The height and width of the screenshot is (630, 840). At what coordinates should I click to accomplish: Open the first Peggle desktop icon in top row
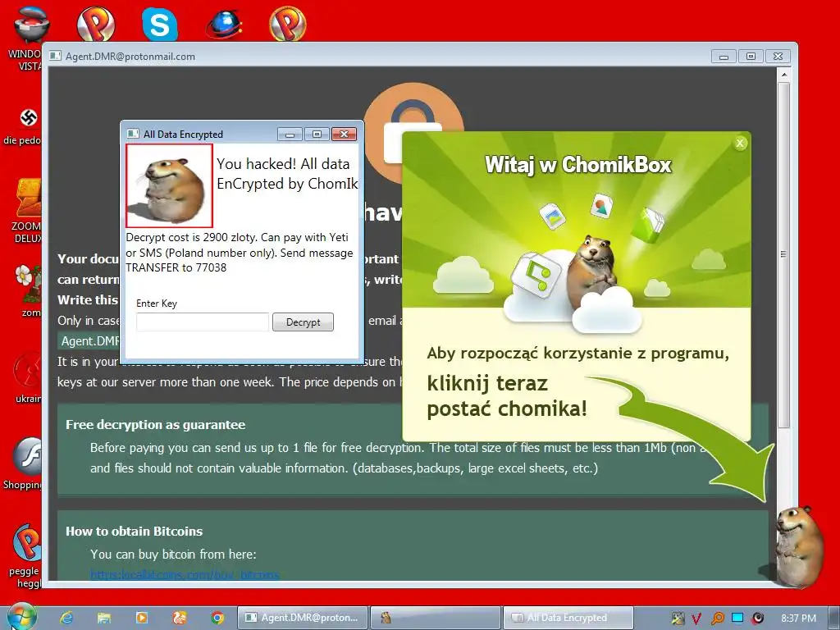(x=96, y=24)
